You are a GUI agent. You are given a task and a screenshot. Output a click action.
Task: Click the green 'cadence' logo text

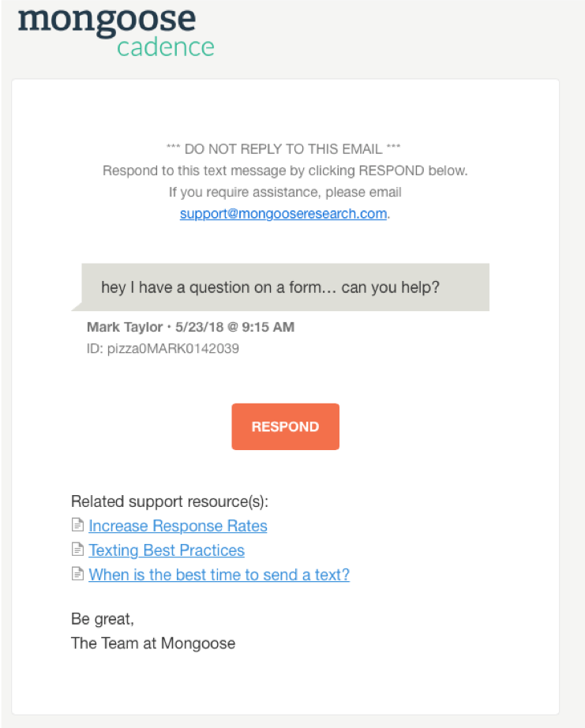(165, 47)
